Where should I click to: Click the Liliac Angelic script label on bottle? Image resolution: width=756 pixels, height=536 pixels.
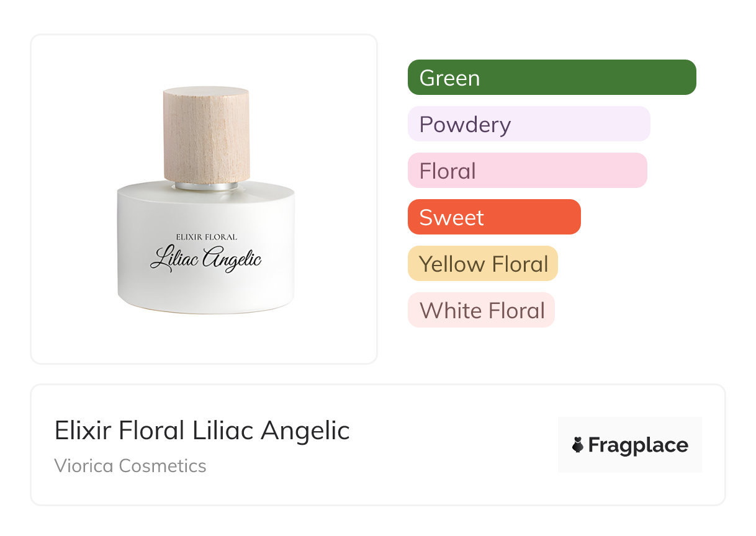tap(205, 259)
